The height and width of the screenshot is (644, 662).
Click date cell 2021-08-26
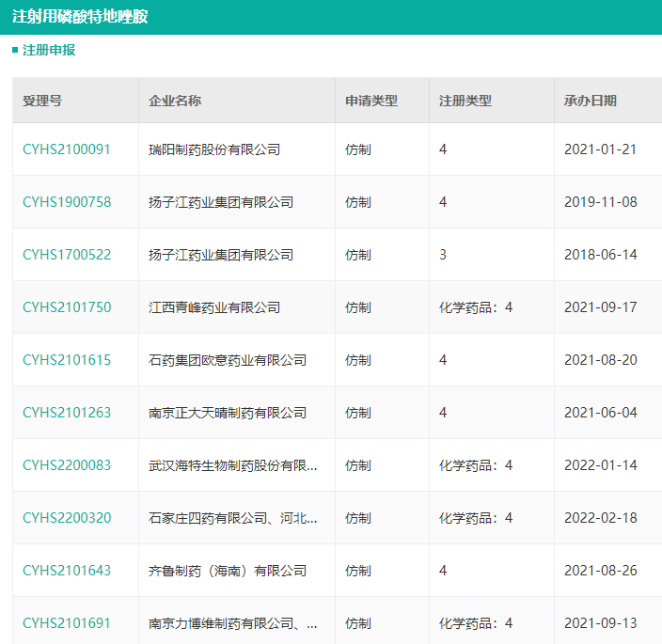point(601,571)
